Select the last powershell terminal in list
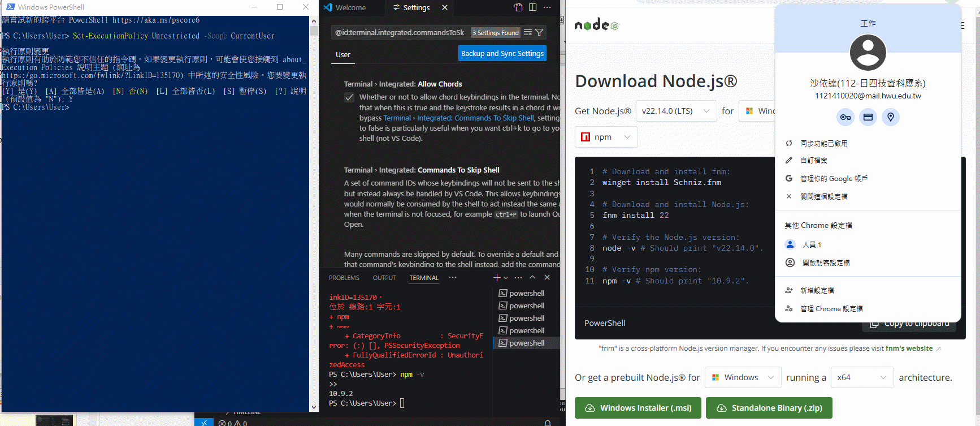Screen dimensions: 980x426 (526, 343)
